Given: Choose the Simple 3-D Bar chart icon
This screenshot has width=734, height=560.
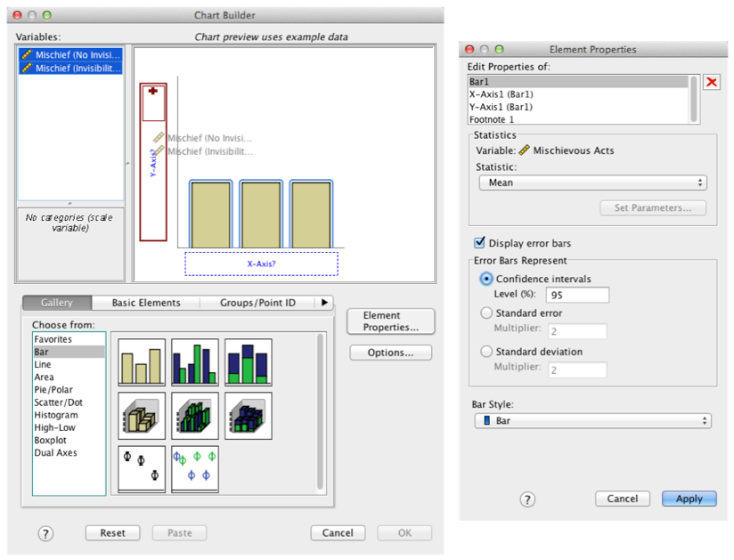Looking at the screenshot, I should 142,416.
